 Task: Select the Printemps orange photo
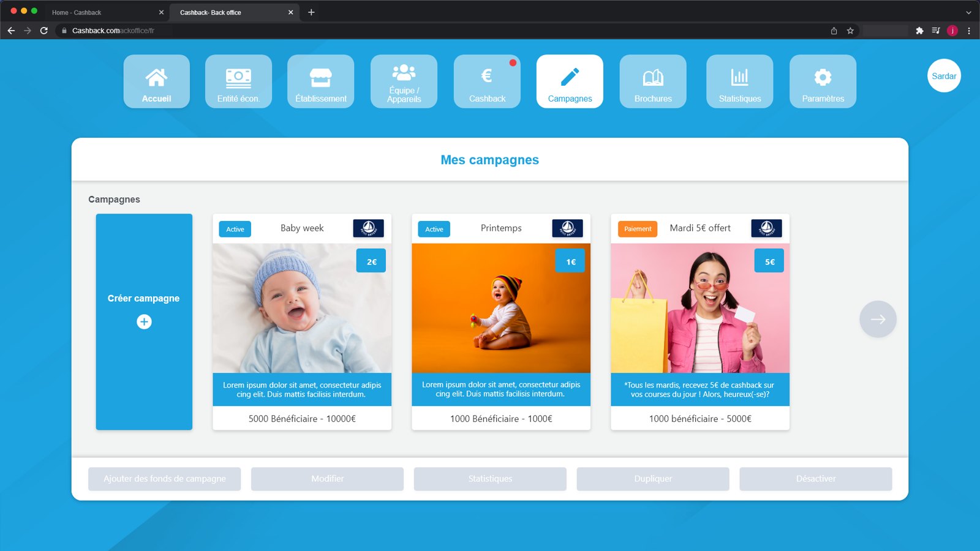coord(501,309)
